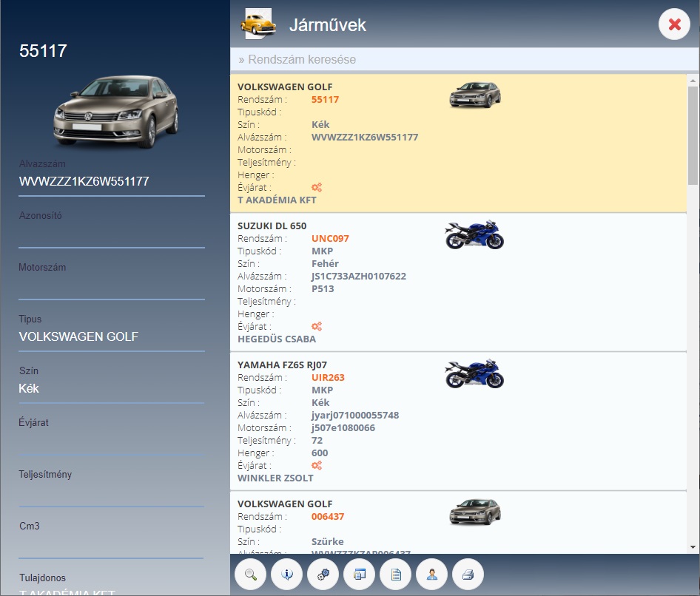Select license plate UIR263

(328, 377)
